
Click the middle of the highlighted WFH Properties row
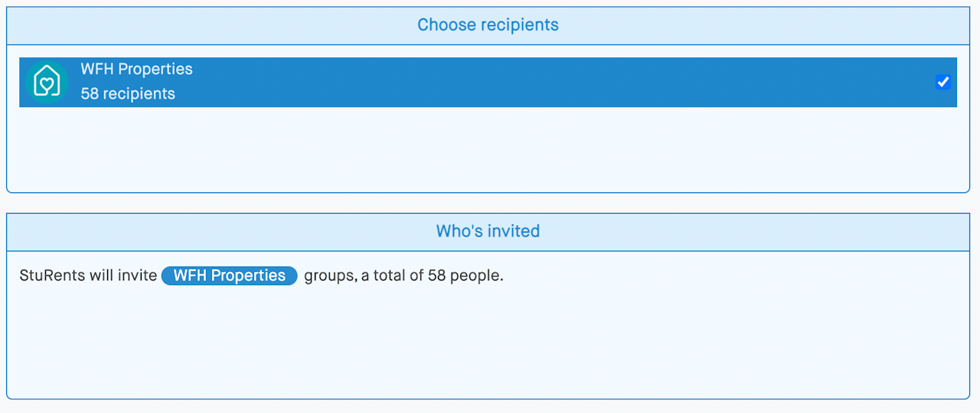pyautogui.click(x=488, y=82)
